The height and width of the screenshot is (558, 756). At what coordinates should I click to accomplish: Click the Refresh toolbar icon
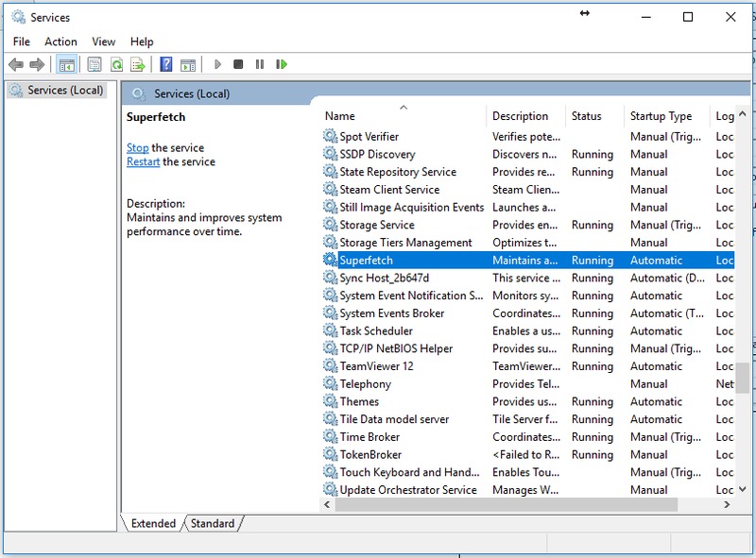tap(116, 64)
